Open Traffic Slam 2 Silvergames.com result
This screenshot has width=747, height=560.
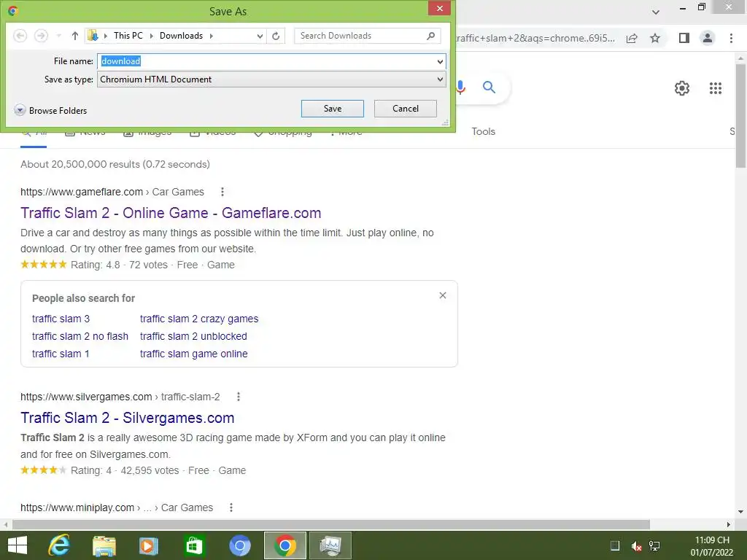(127, 418)
